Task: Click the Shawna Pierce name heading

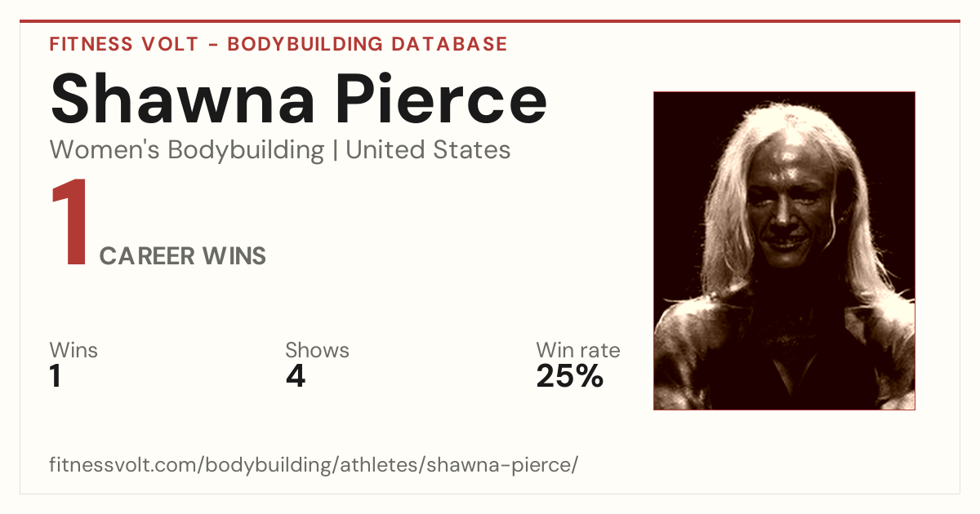Action: pyautogui.click(x=298, y=98)
